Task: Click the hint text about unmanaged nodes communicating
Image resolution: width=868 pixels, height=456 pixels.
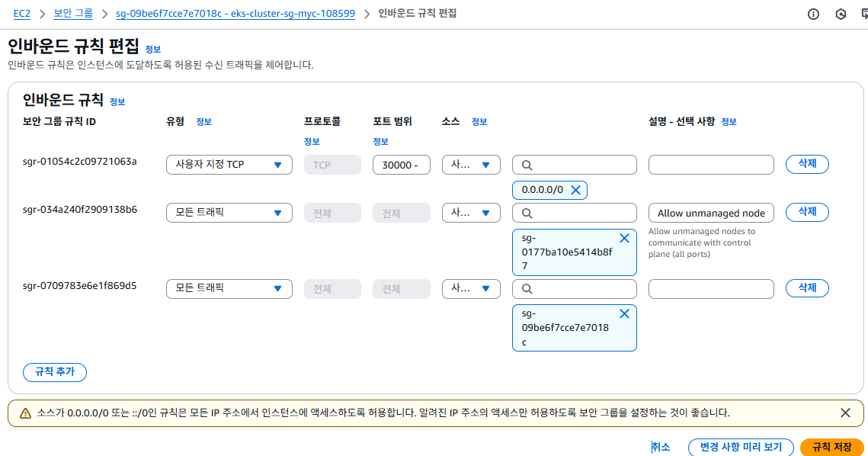Action: click(x=702, y=242)
